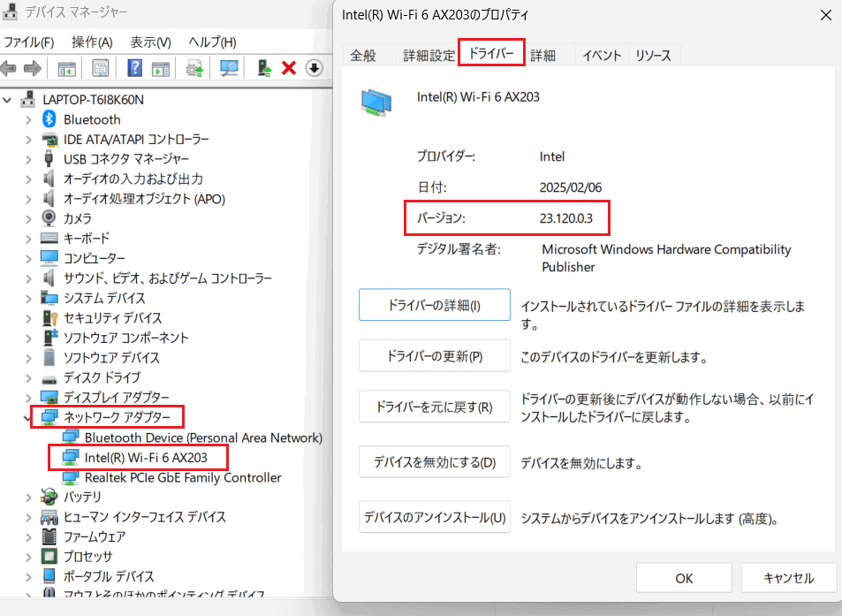Viewport: 842px width, 616px height.
Task: Click the driver date 2025/02/06
Action: 570,187
